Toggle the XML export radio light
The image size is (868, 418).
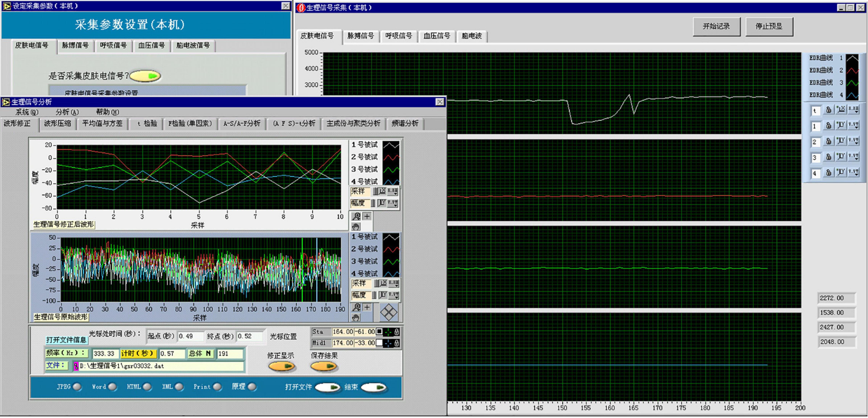[x=179, y=387]
